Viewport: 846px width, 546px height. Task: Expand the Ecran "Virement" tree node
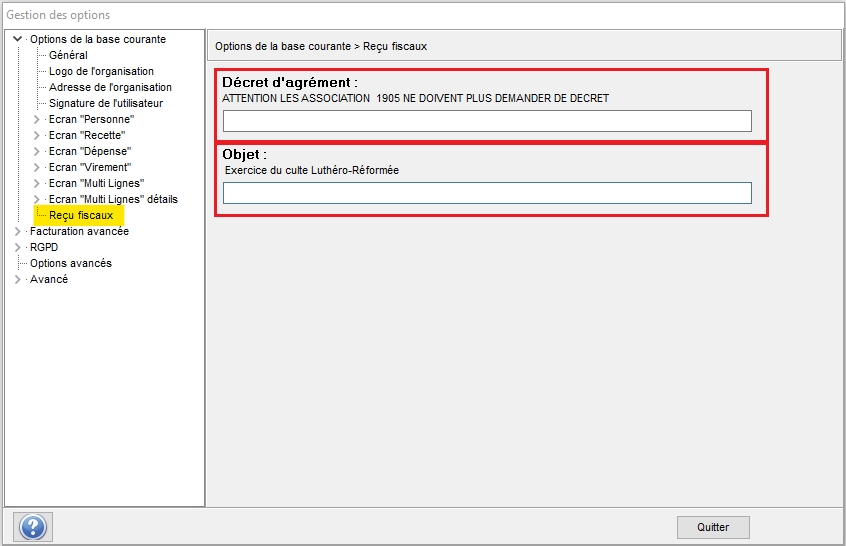(x=37, y=168)
